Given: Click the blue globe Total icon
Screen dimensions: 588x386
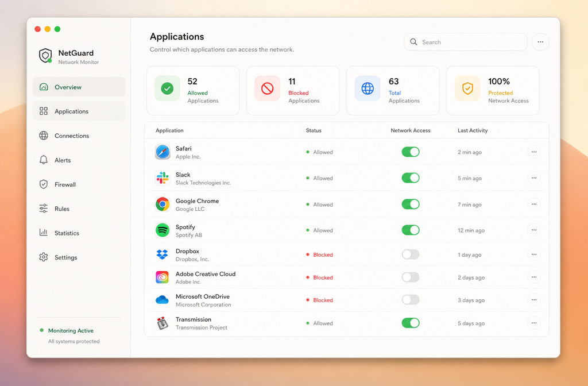Looking at the screenshot, I should point(367,88).
